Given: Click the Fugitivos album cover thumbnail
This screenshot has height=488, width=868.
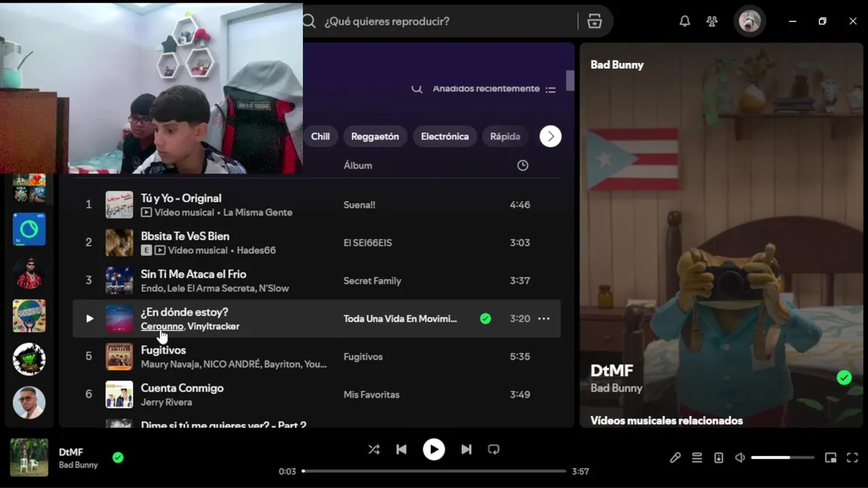Looking at the screenshot, I should pyautogui.click(x=119, y=357).
